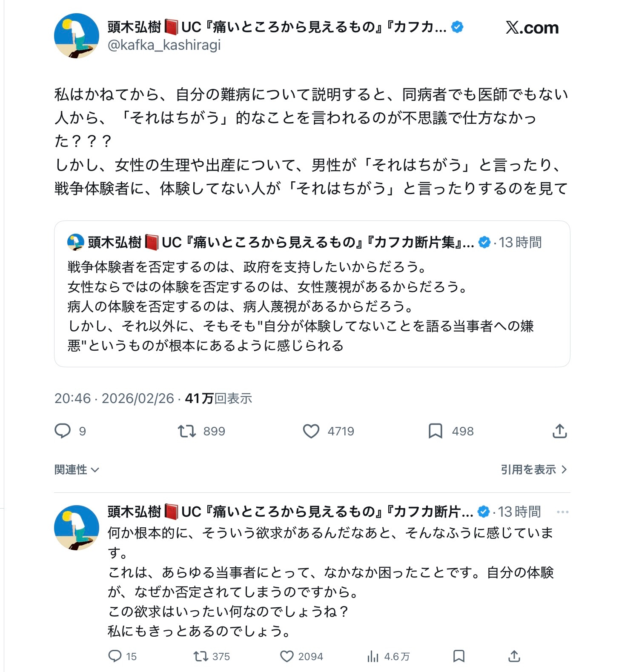Click the X.com logo
The height and width of the screenshot is (672, 619).
click(x=532, y=28)
